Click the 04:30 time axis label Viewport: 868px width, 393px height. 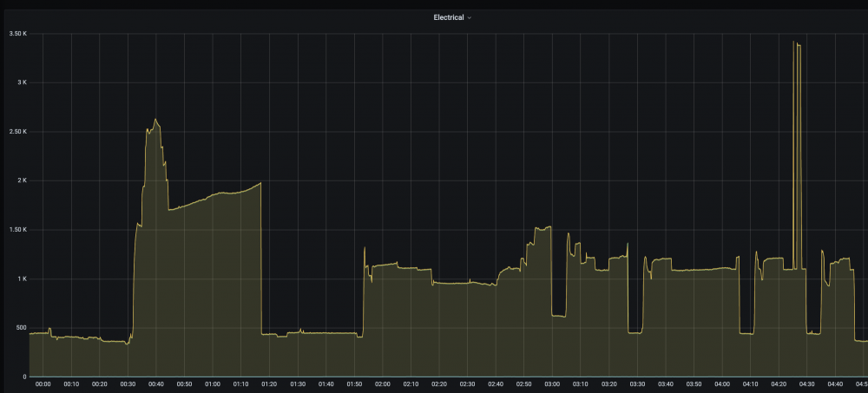[806, 384]
